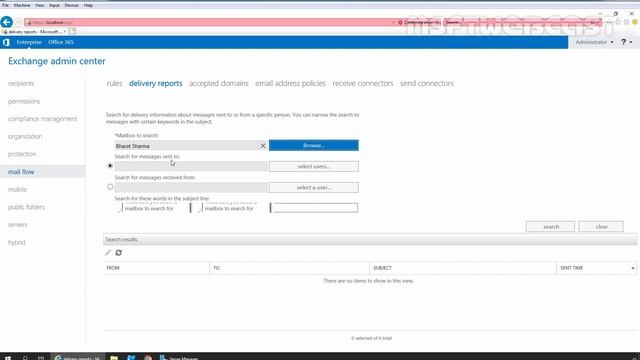
Task: Click the 'messages received from' text field
Action: [x=191, y=187]
